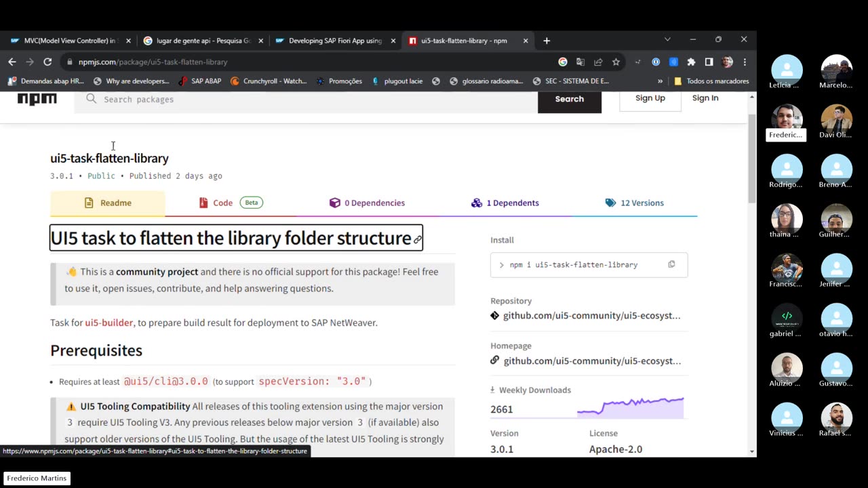This screenshot has width=868, height=488.
Task: Expand hidden bookmarks chevron
Action: 660,81
